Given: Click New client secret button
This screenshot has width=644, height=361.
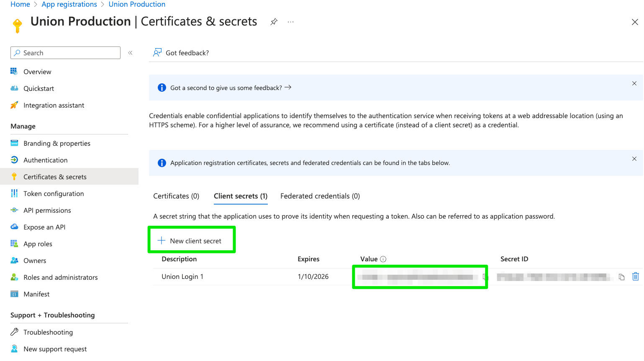Looking at the screenshot, I should (x=191, y=241).
